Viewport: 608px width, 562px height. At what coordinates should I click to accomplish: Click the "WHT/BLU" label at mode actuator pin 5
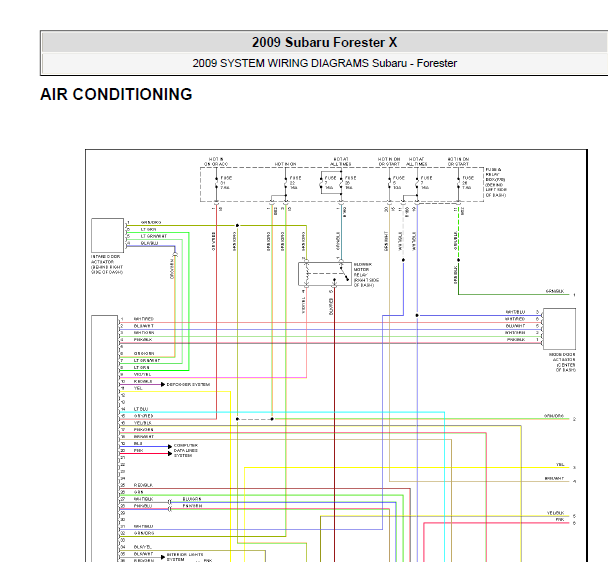click(x=515, y=312)
